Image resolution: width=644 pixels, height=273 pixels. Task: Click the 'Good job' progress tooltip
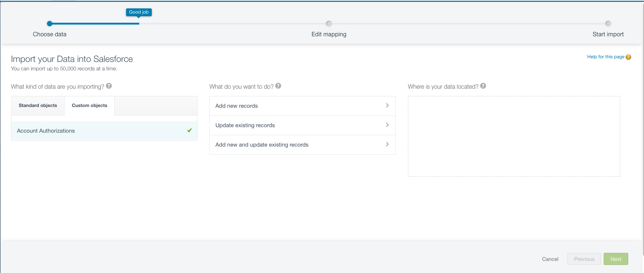(139, 12)
